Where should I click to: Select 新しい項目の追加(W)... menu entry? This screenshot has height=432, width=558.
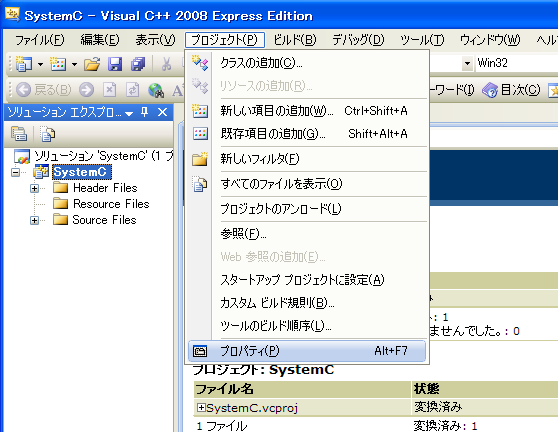pos(307,111)
